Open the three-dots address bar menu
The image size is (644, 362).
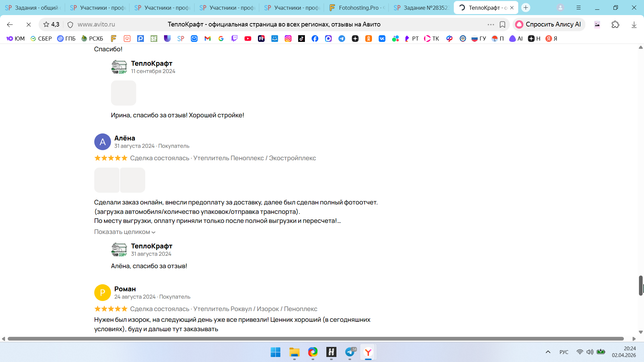(491, 24)
